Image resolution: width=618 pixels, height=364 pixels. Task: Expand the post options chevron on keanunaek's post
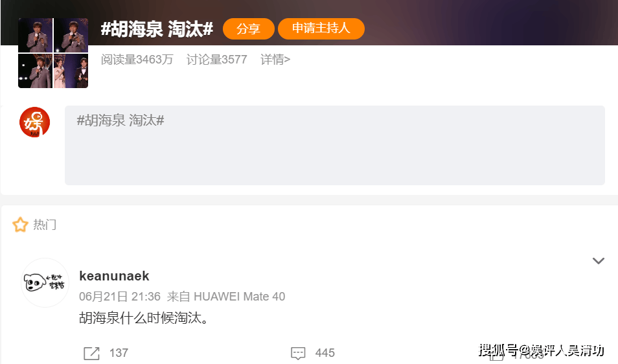[x=599, y=261]
